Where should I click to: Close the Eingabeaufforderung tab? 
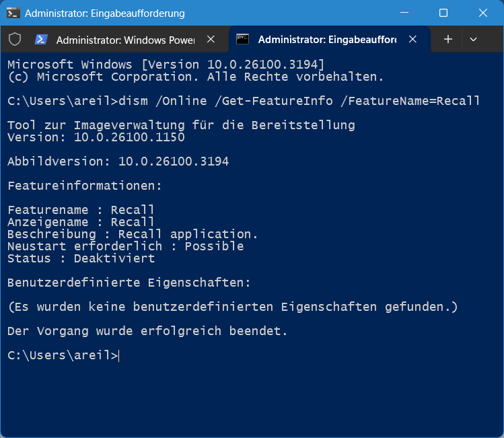point(412,39)
